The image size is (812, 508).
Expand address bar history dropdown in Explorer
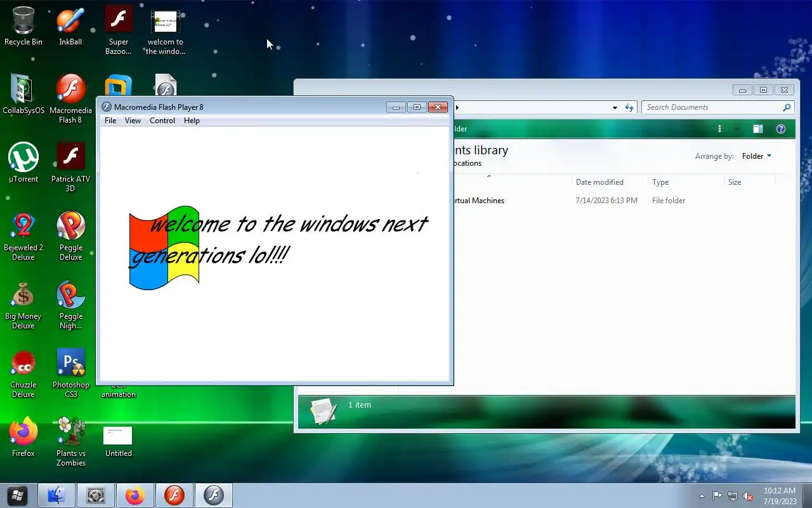pyautogui.click(x=615, y=108)
